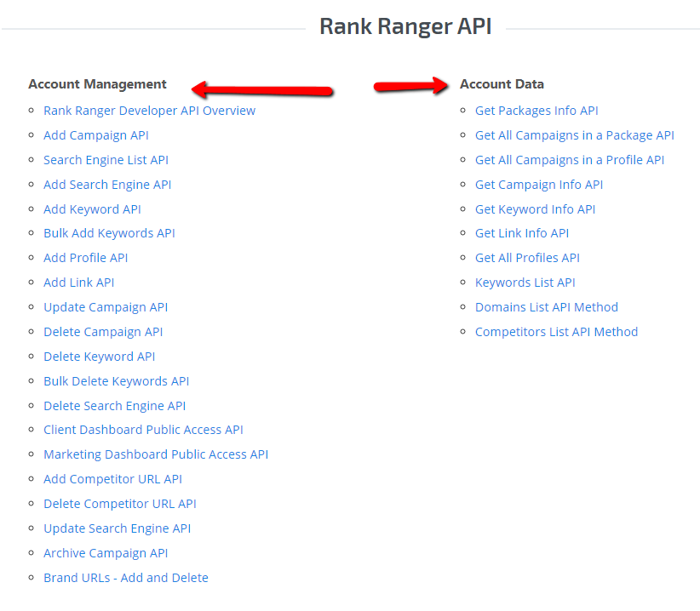This screenshot has height=611, width=700.
Task: Select the Account Data heading
Action: [x=502, y=84]
